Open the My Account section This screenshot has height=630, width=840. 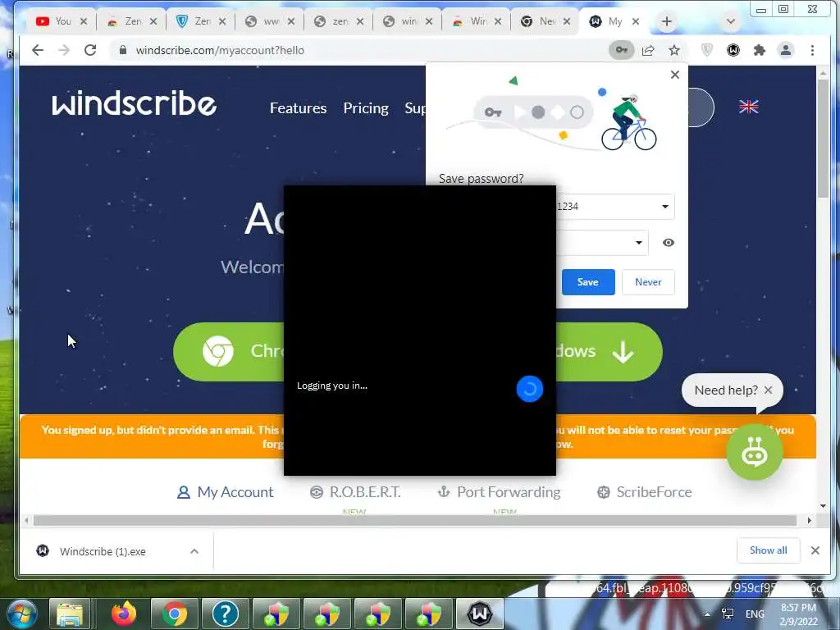coord(225,492)
